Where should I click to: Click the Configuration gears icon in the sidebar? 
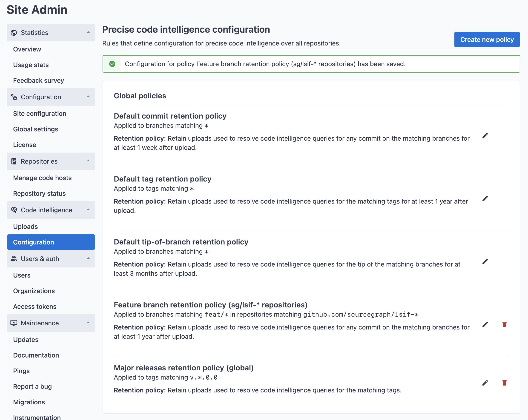14,97
